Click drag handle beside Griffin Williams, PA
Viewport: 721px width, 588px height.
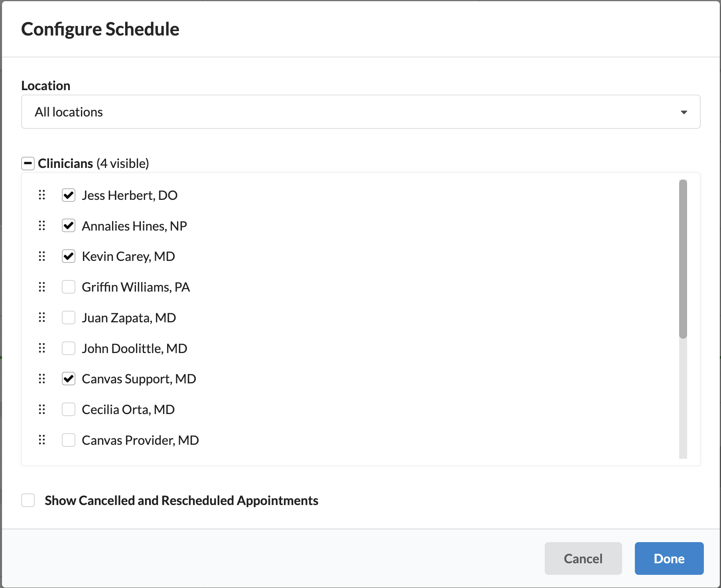click(x=42, y=287)
